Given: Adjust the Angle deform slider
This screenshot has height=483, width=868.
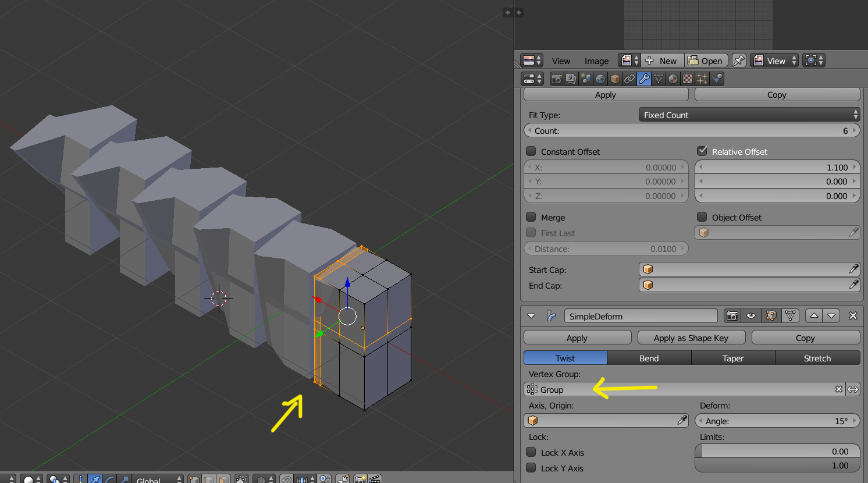Looking at the screenshot, I should click(777, 421).
